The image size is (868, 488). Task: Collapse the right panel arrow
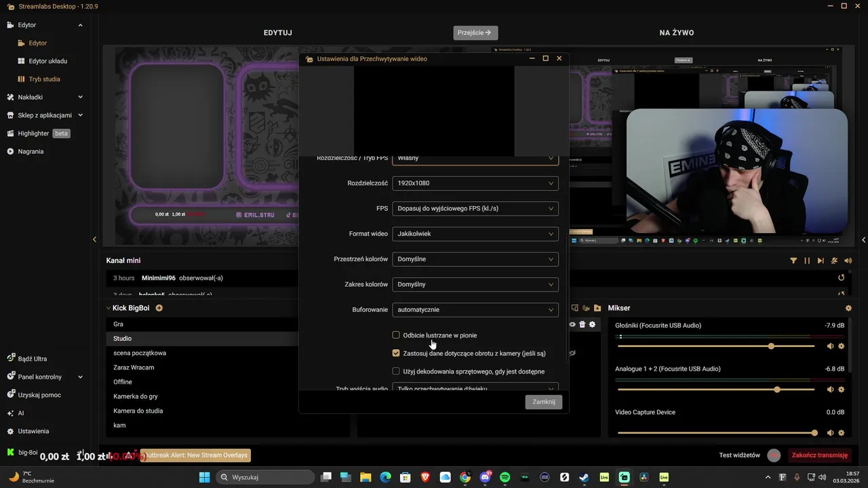[x=863, y=239]
